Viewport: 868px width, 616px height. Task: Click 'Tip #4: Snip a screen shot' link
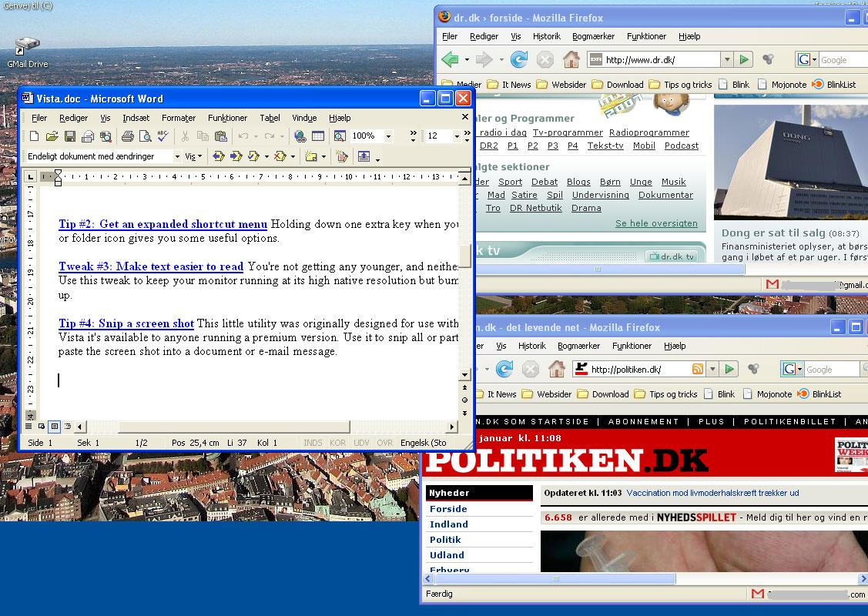tap(126, 323)
